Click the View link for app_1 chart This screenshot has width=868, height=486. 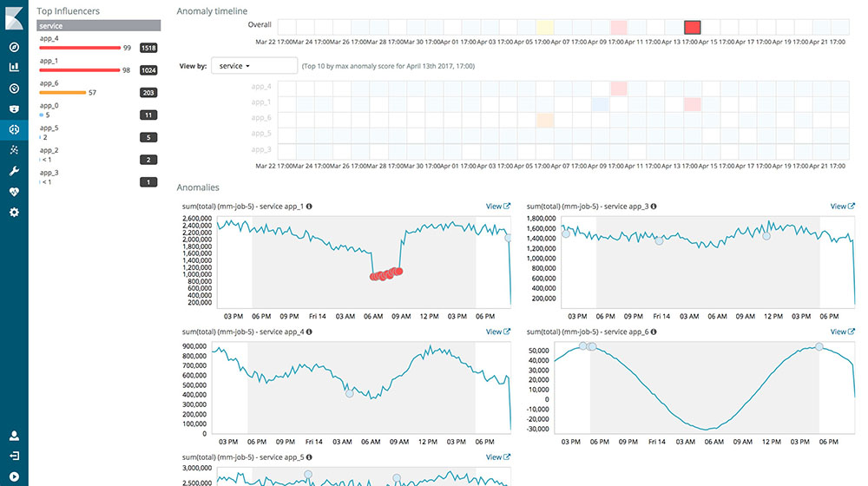[x=497, y=207]
